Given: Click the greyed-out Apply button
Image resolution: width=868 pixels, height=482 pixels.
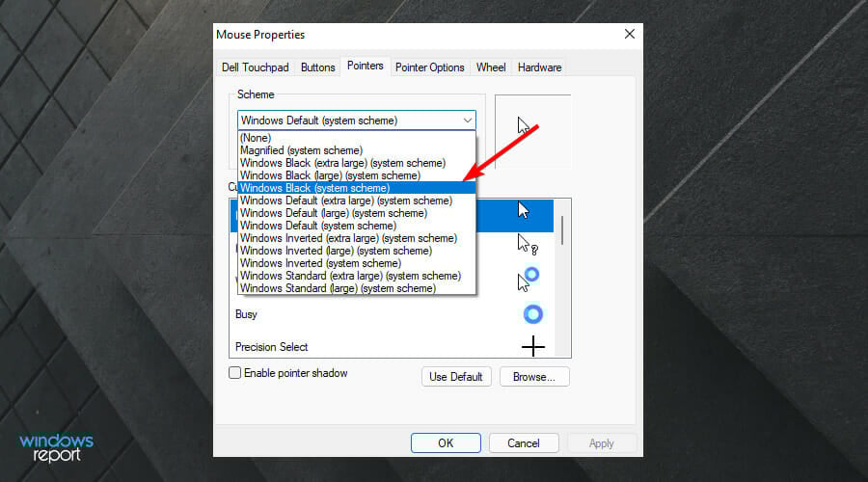Looking at the screenshot, I should 602,443.
